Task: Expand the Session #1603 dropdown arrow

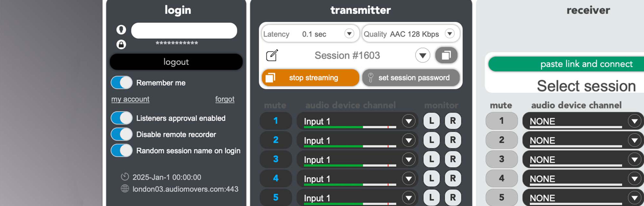Action: tap(422, 55)
